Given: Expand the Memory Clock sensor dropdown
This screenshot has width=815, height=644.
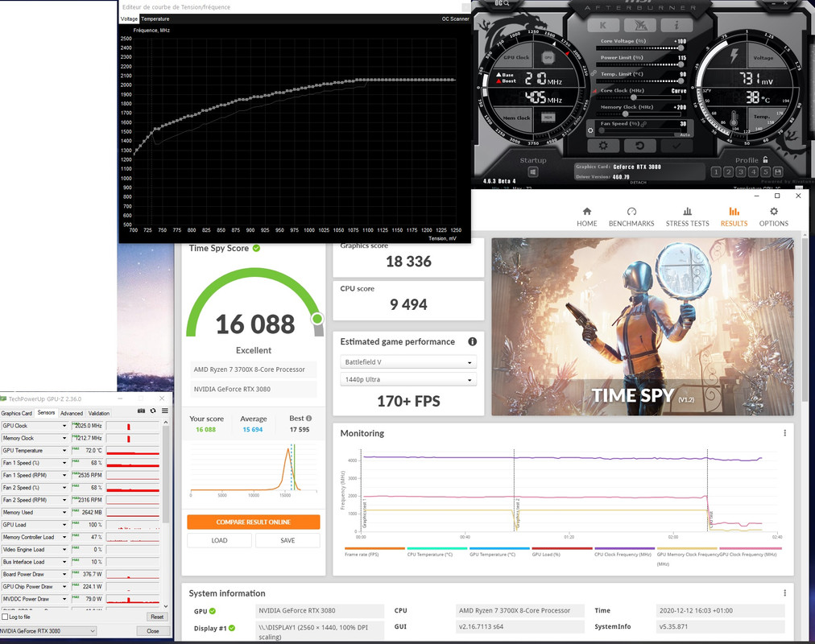Looking at the screenshot, I should pyautogui.click(x=64, y=439).
